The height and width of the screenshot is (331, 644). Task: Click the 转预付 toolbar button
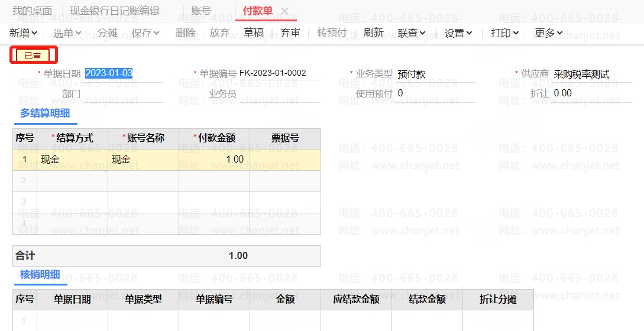click(x=332, y=33)
